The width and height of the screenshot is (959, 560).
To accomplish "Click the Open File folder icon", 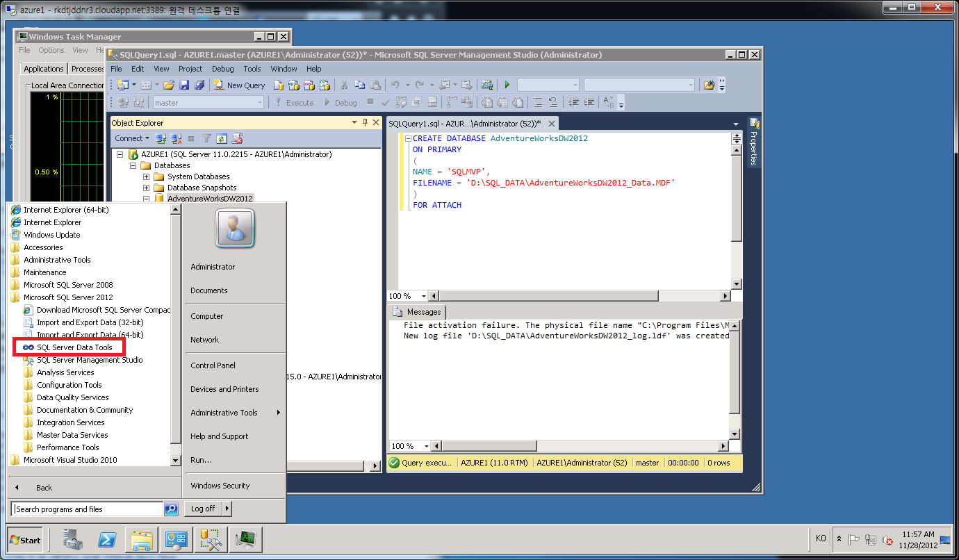I will [x=169, y=85].
